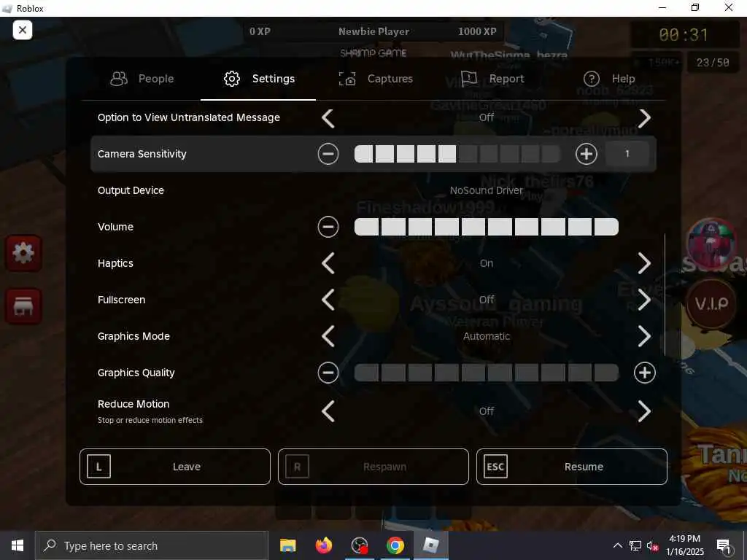
Task: Click the Graphics Quality slider bar
Action: (486, 373)
